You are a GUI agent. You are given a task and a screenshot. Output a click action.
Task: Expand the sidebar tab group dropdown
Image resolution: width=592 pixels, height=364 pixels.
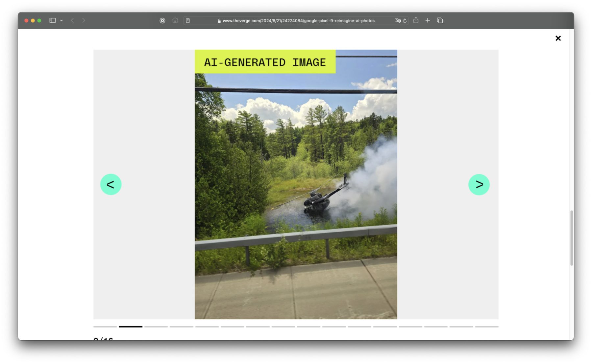pos(62,20)
